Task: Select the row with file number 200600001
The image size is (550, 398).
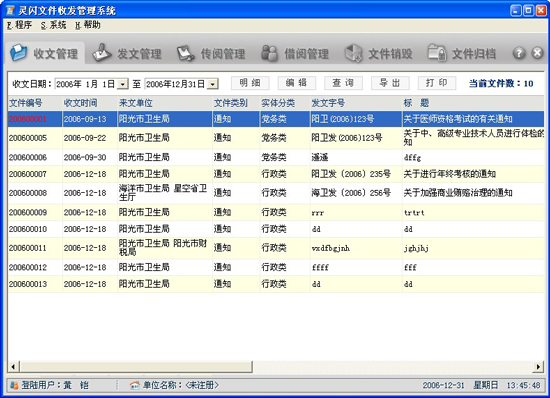Action: [x=276, y=119]
